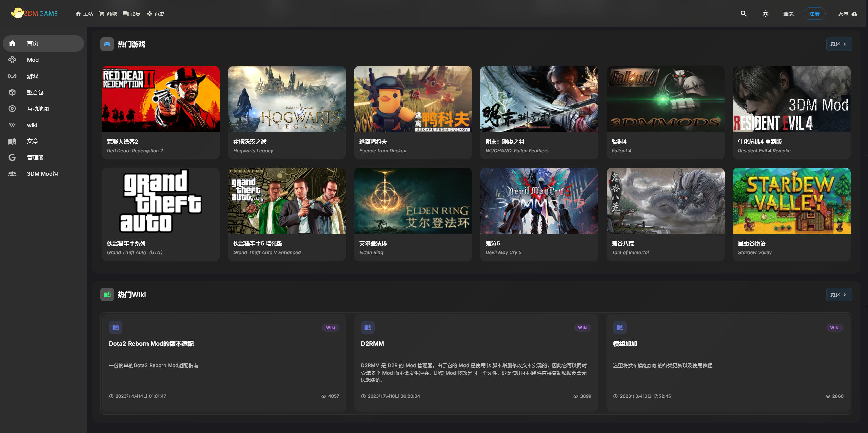Viewport: 868px width, 433px height.
Task: Open the 游戏 gamepad sidebar item
Action: tap(33, 76)
